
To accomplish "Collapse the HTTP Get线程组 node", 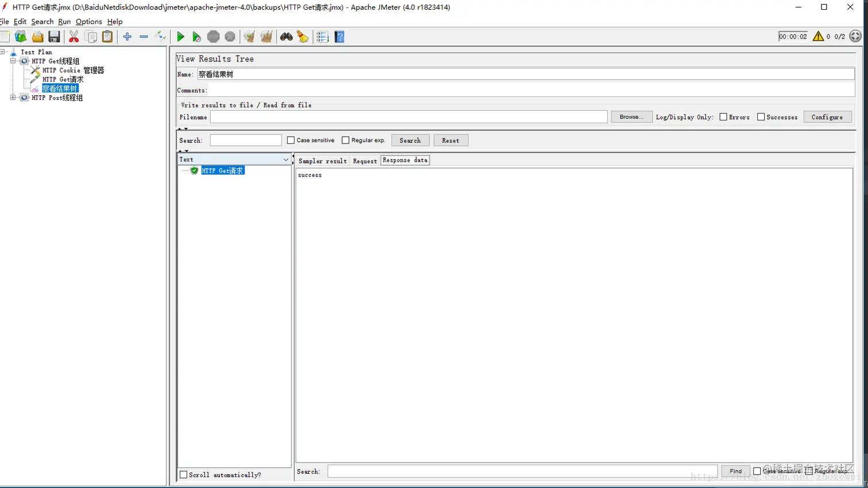I will tap(13, 61).
